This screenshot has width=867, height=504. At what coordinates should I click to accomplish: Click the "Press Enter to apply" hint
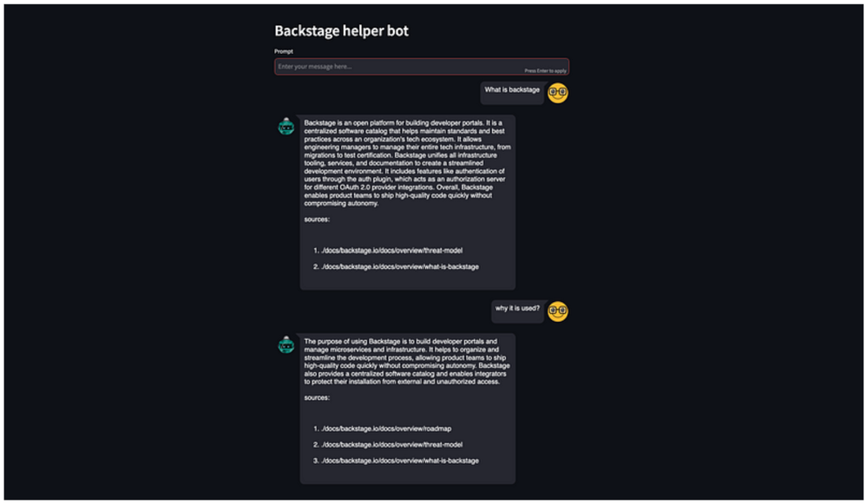(x=545, y=70)
